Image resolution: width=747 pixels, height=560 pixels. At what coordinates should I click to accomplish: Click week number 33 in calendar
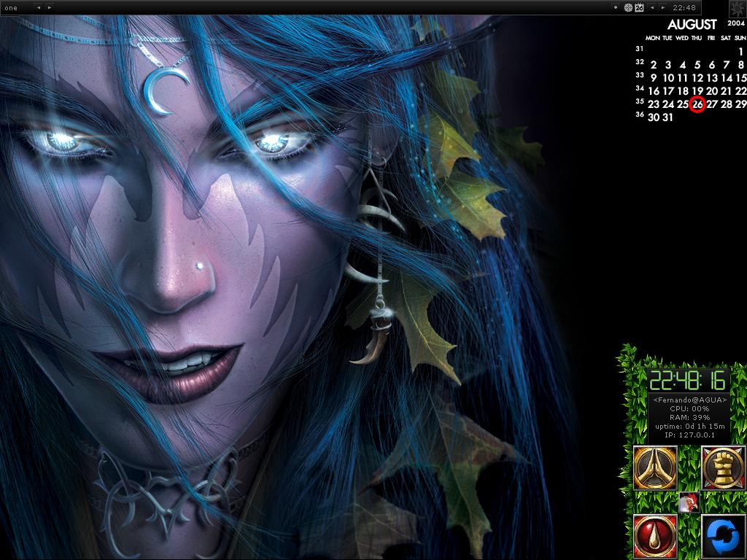click(640, 75)
